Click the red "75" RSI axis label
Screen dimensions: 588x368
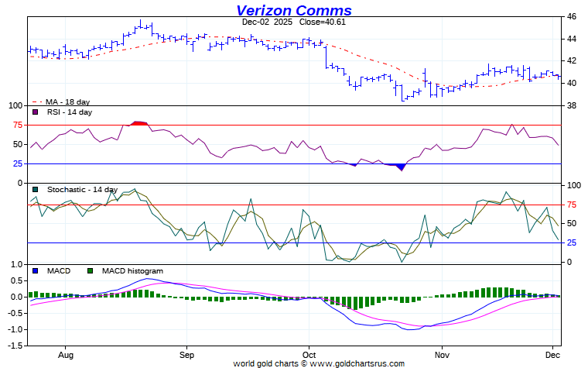click(x=18, y=125)
